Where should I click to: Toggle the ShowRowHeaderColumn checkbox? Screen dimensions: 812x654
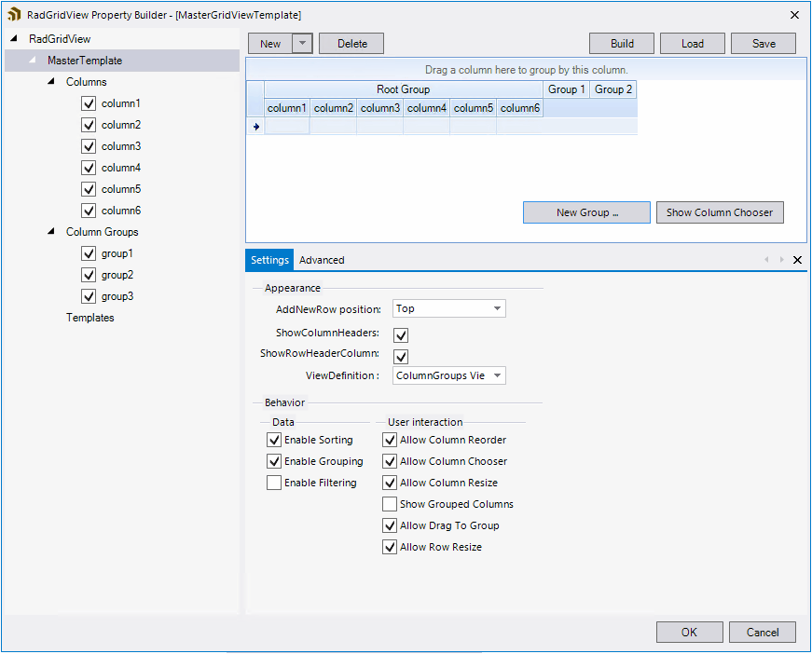pos(400,356)
